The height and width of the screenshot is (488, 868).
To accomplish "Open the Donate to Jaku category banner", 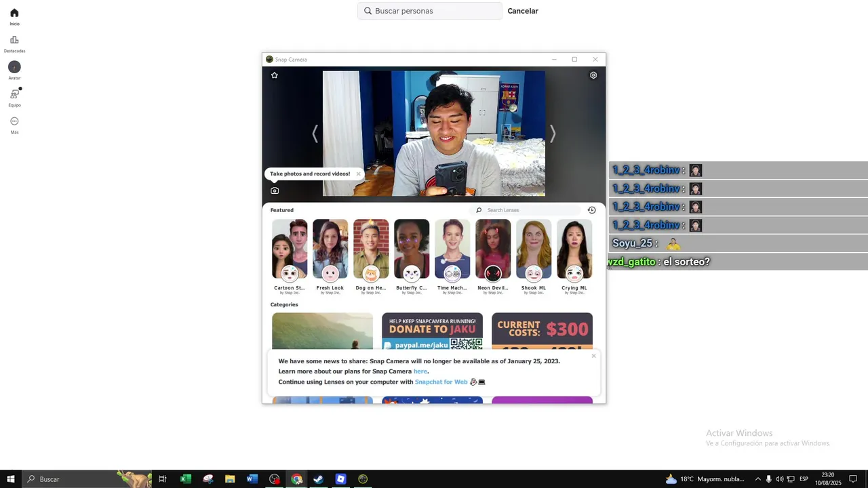I will [x=432, y=331].
